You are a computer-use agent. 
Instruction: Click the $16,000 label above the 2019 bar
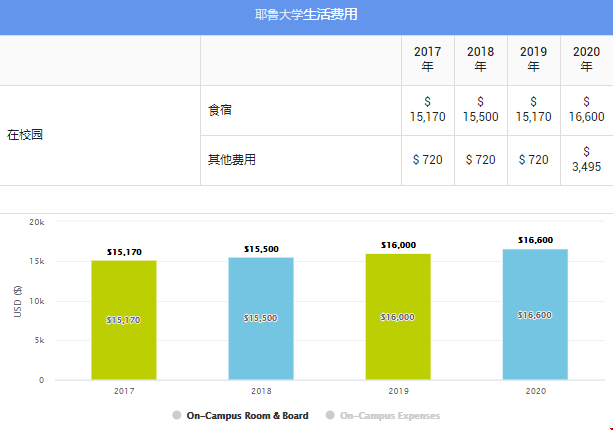pyautogui.click(x=398, y=245)
